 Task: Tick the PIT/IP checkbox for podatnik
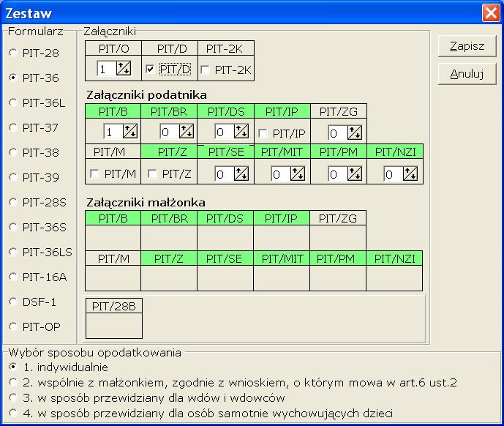pos(263,132)
